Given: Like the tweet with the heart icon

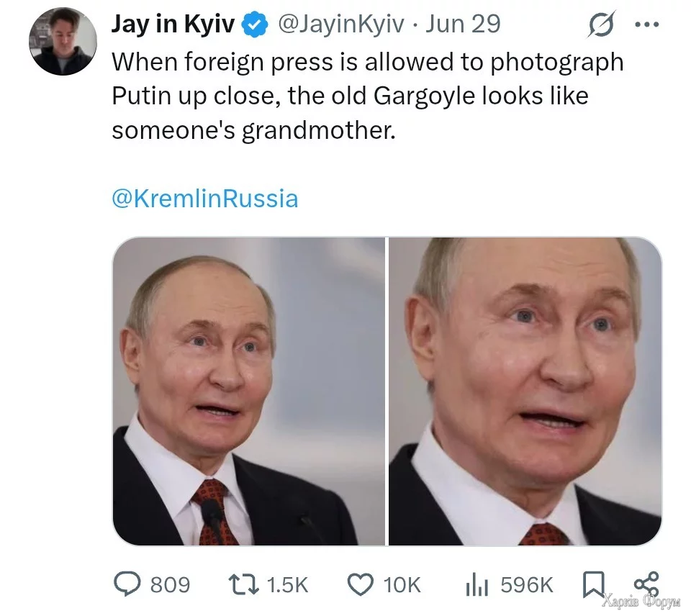Looking at the screenshot, I should pyautogui.click(x=361, y=584).
